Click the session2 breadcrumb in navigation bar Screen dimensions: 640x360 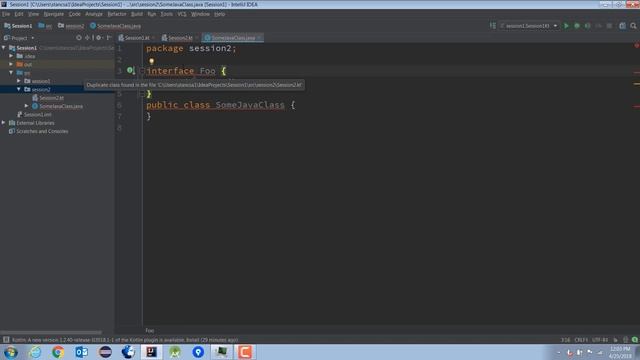coord(71,26)
